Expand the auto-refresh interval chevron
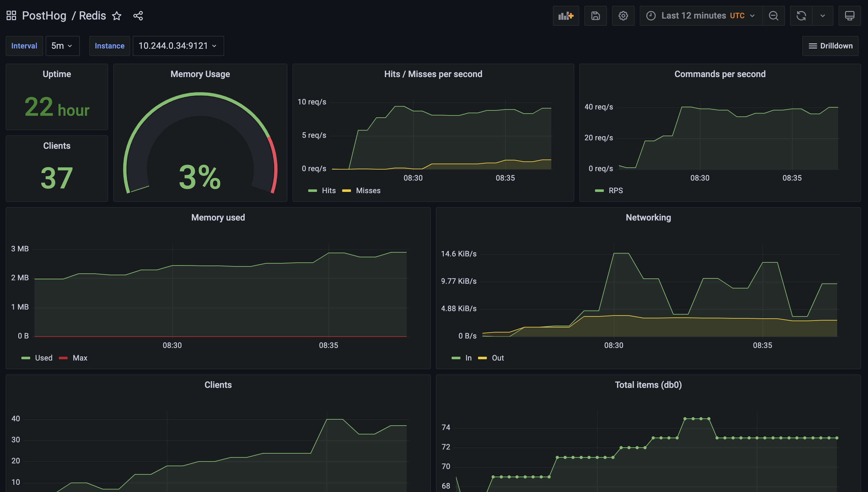The image size is (868, 492). tap(823, 15)
